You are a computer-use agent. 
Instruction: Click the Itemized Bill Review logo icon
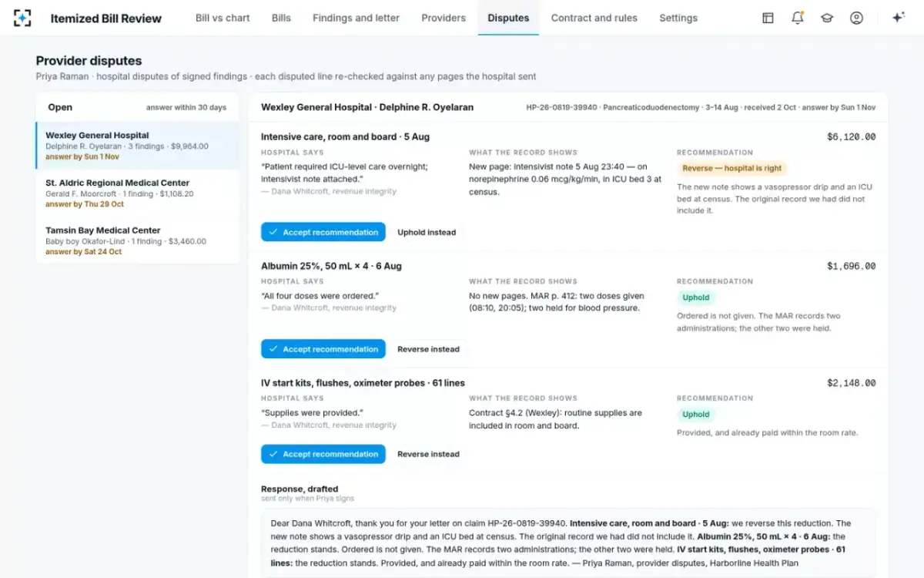point(23,18)
